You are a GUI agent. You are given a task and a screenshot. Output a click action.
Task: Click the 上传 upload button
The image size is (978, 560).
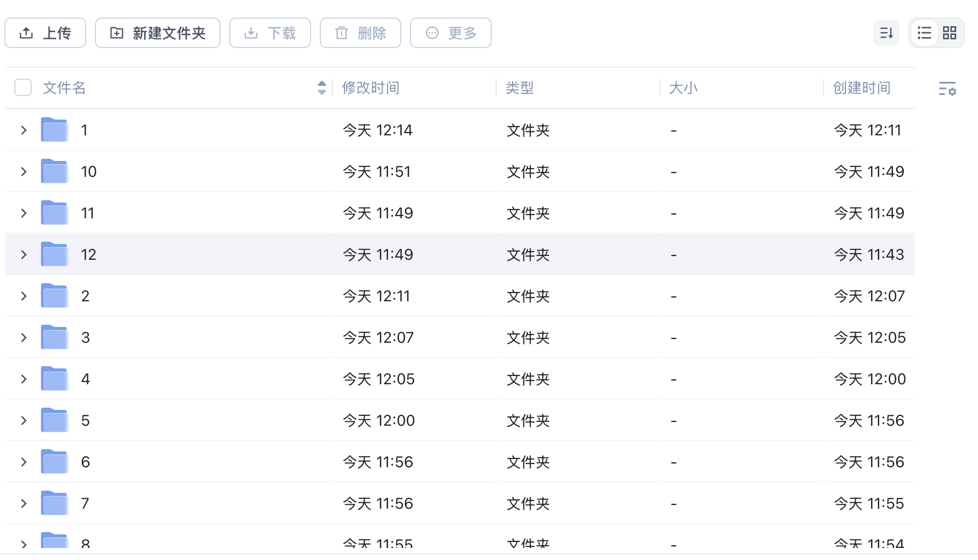45,33
